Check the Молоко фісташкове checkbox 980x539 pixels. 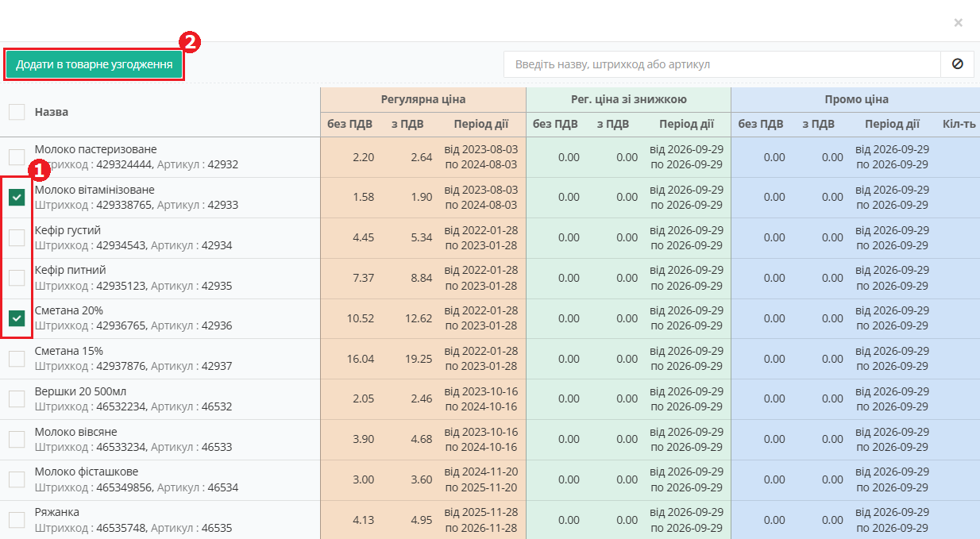click(x=17, y=479)
